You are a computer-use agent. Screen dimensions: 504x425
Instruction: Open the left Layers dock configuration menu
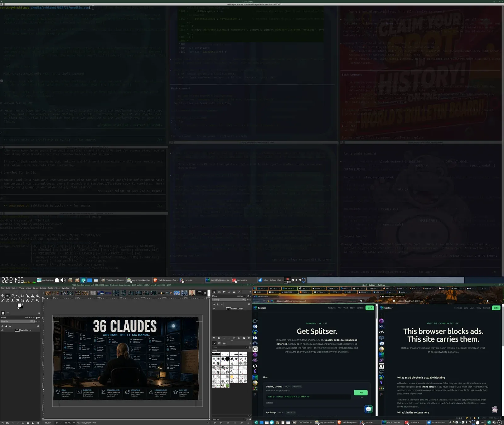coord(39,313)
